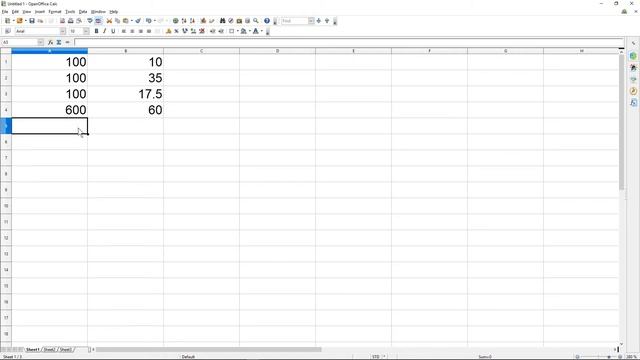Click the Copy icon in toolbar
Image resolution: width=640 pixels, height=360 pixels.
tap(118, 21)
